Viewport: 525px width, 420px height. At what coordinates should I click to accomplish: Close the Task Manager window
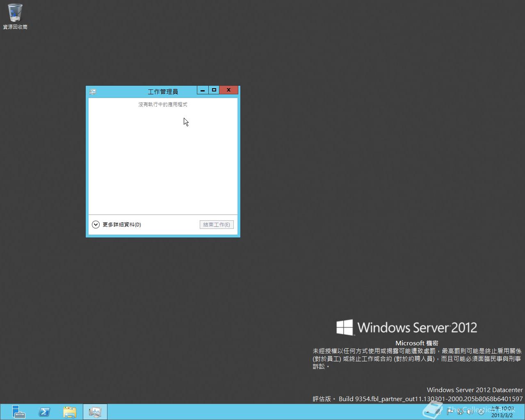point(228,90)
